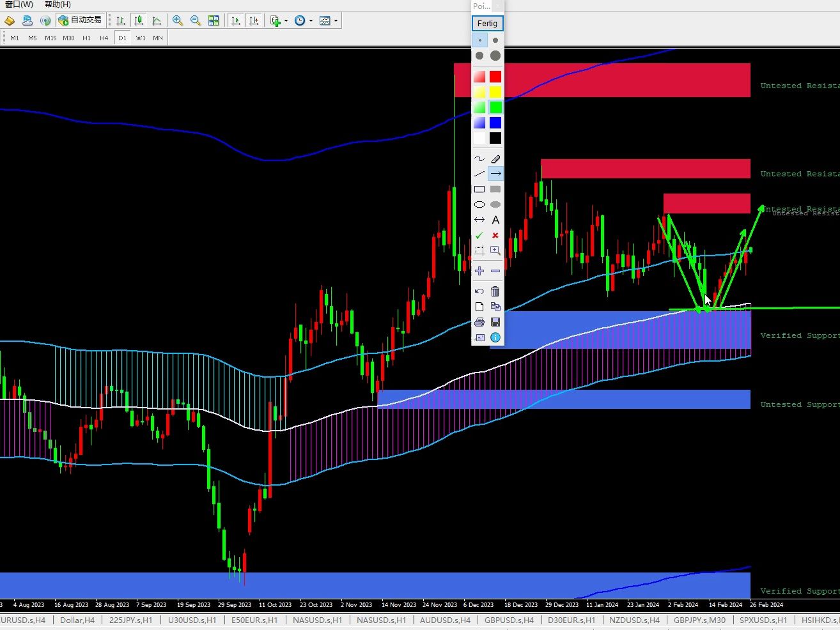Screen dimensions: 840x630
Task: Select the straight line drawing tool
Action: [x=479, y=174]
